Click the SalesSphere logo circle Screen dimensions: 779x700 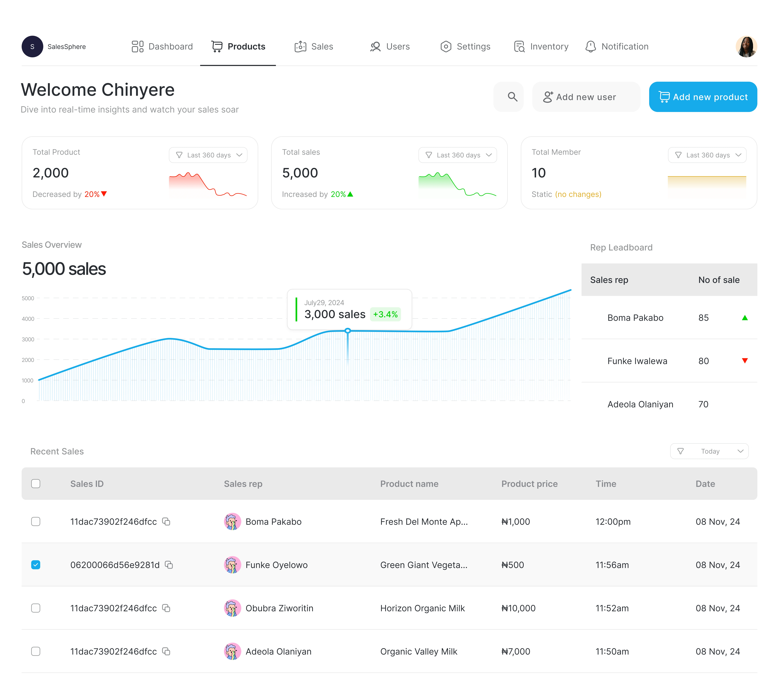[x=32, y=47]
